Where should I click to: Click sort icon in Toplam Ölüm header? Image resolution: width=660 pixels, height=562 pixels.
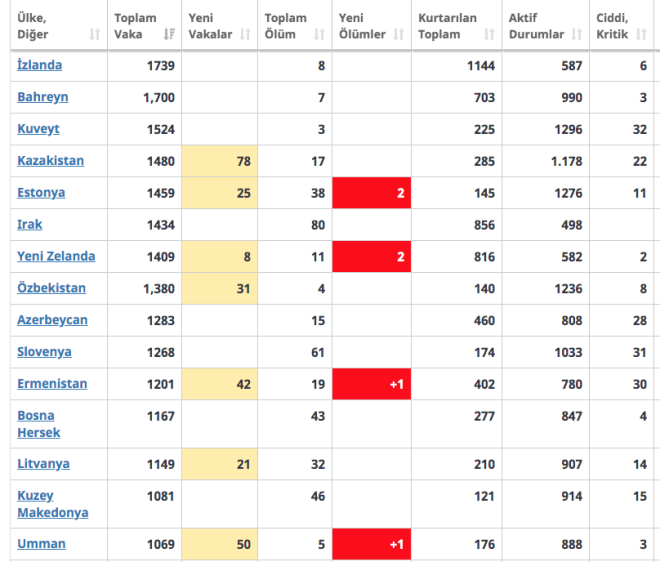pyautogui.click(x=319, y=35)
